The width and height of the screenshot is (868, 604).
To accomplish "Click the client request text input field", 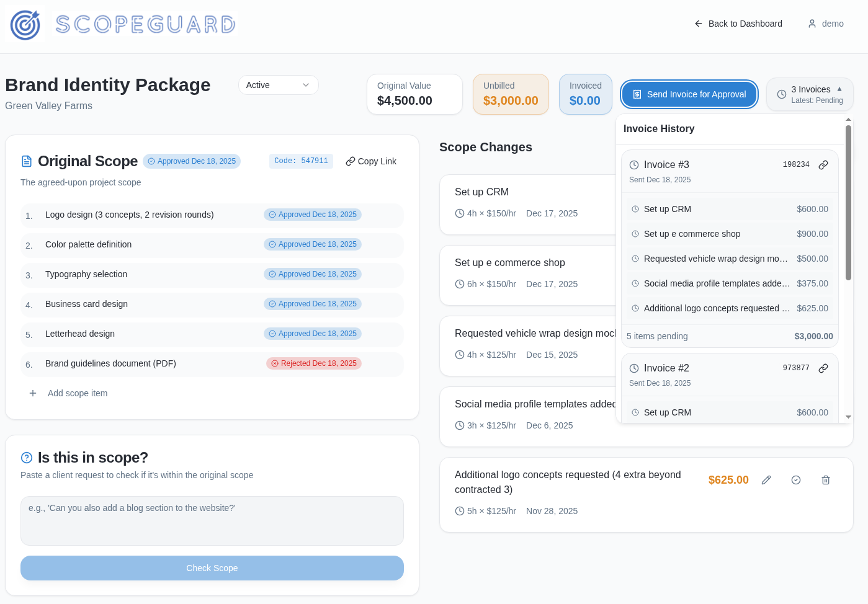I will (x=212, y=520).
